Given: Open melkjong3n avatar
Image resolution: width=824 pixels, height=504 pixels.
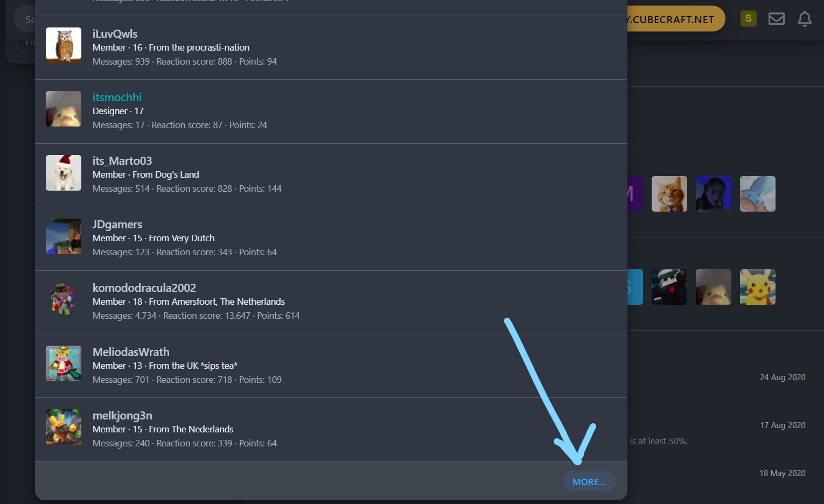Looking at the screenshot, I should coord(64,427).
